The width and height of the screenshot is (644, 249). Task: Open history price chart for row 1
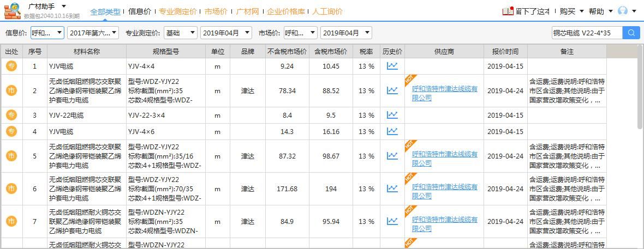pyautogui.click(x=392, y=66)
